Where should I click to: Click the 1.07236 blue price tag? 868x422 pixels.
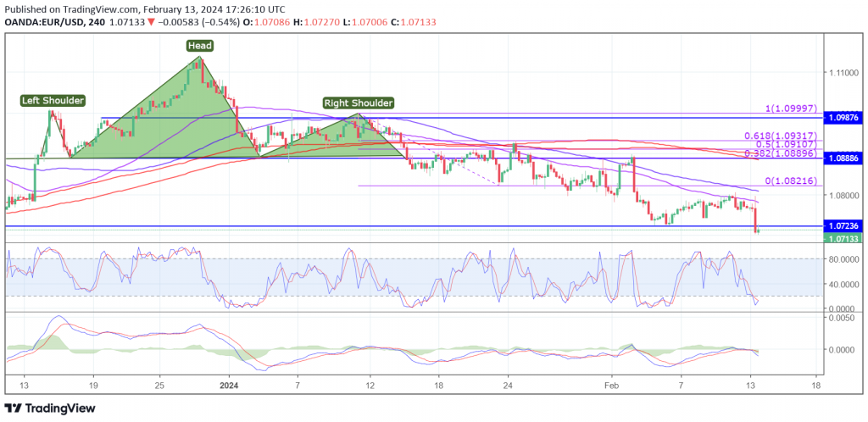click(843, 226)
